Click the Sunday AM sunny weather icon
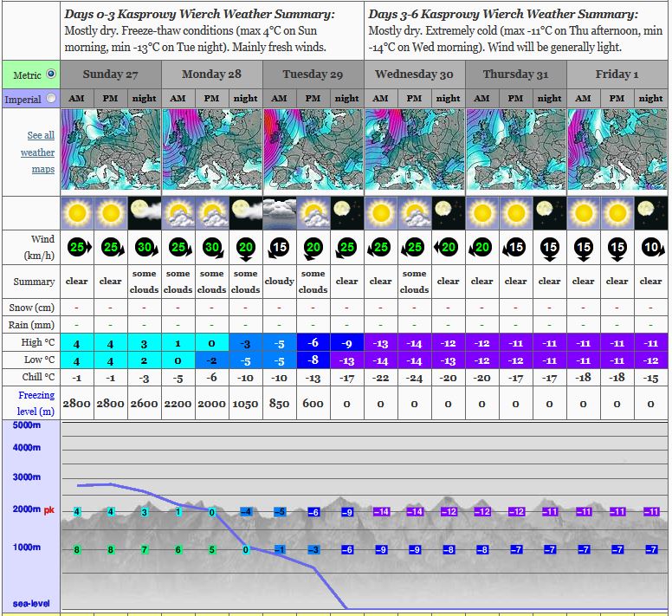The image size is (672, 616). click(x=77, y=212)
